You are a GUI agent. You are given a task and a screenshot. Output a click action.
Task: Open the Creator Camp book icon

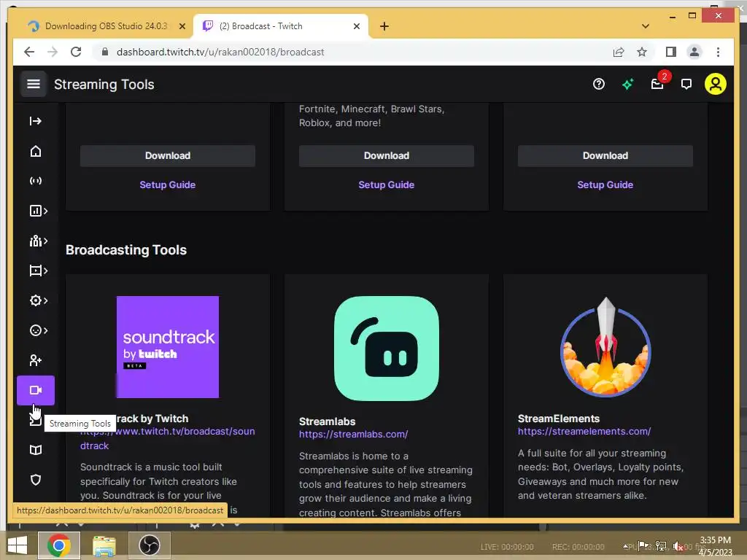coord(36,450)
